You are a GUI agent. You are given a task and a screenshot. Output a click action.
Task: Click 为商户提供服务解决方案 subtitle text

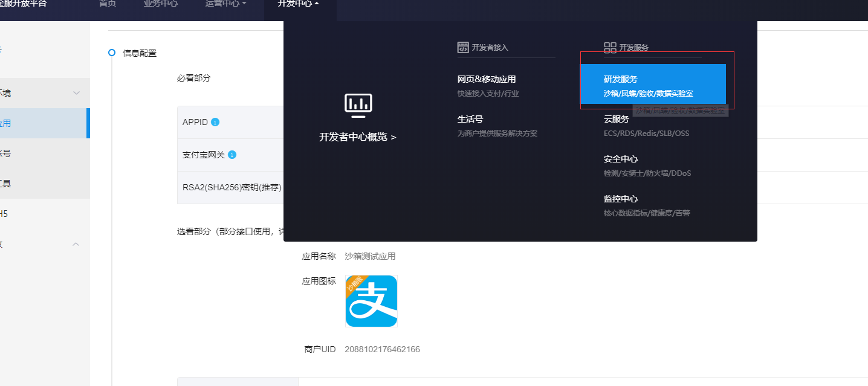pyautogui.click(x=497, y=133)
